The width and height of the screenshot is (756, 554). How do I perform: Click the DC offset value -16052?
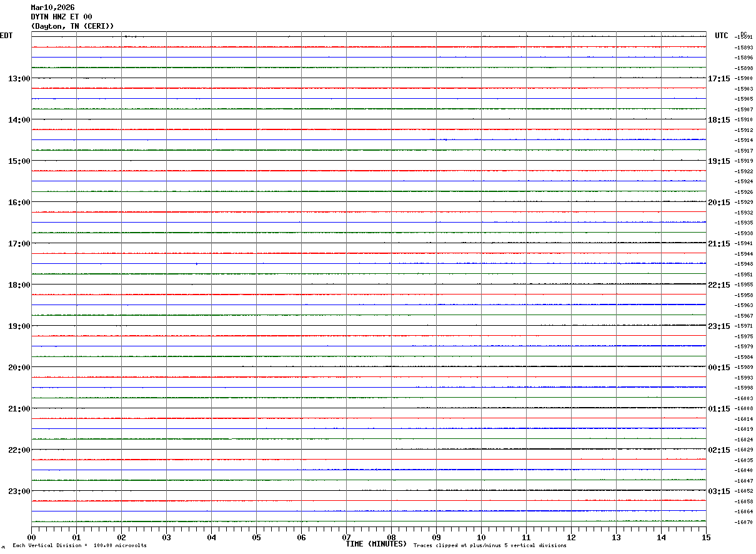tap(744, 491)
